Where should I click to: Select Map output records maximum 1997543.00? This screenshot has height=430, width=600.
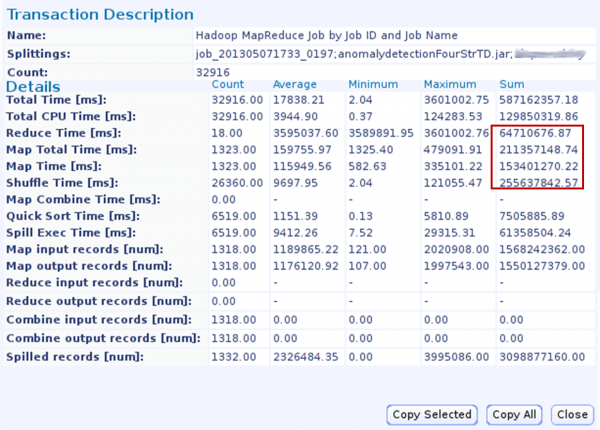[457, 266]
